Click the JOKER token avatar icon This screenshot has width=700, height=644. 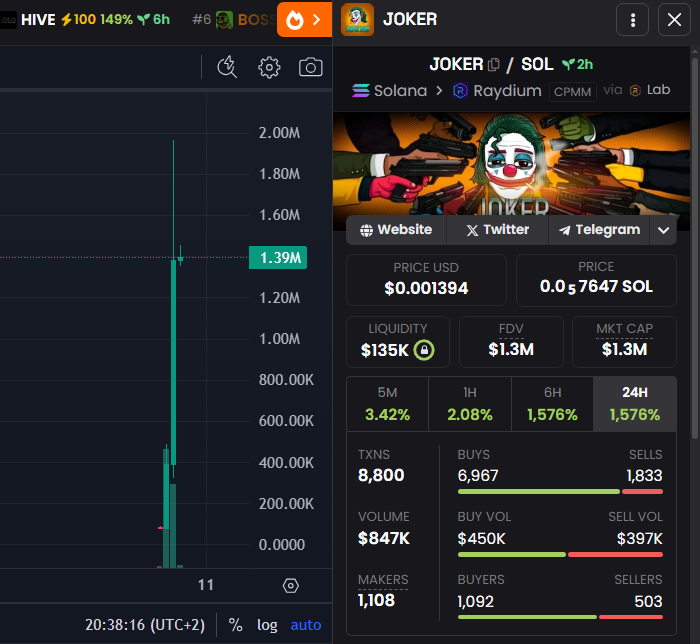358,19
